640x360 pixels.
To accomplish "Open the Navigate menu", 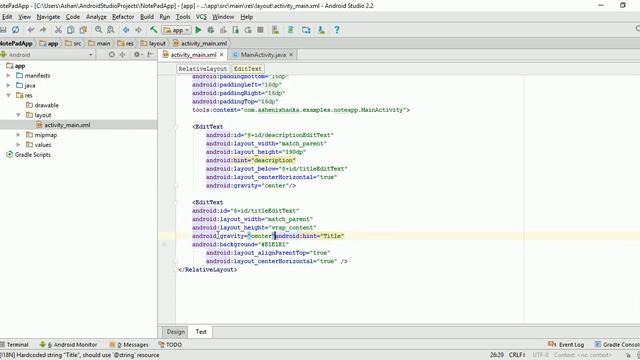I will pos(48,17).
